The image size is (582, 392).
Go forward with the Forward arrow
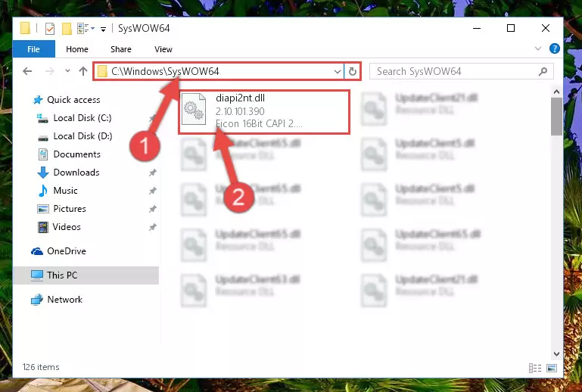pyautogui.click(x=49, y=71)
